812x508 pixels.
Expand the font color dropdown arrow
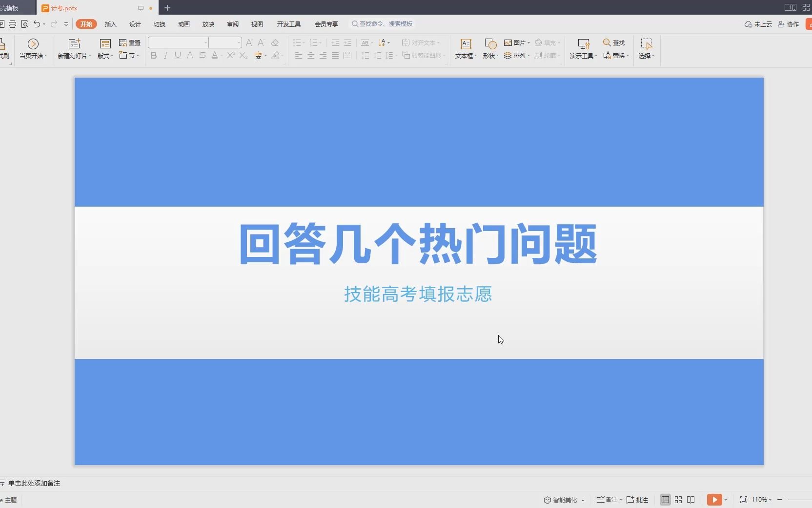[x=222, y=56]
